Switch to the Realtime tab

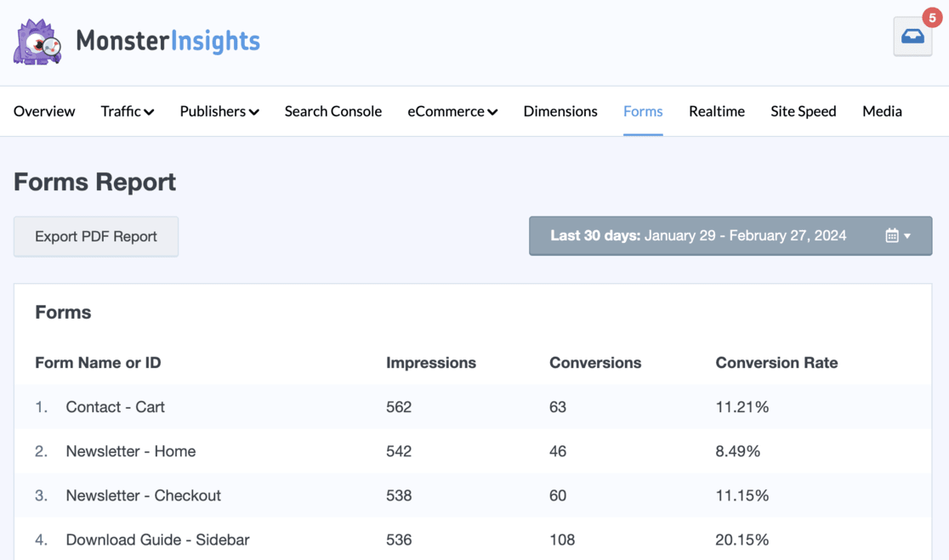click(716, 111)
